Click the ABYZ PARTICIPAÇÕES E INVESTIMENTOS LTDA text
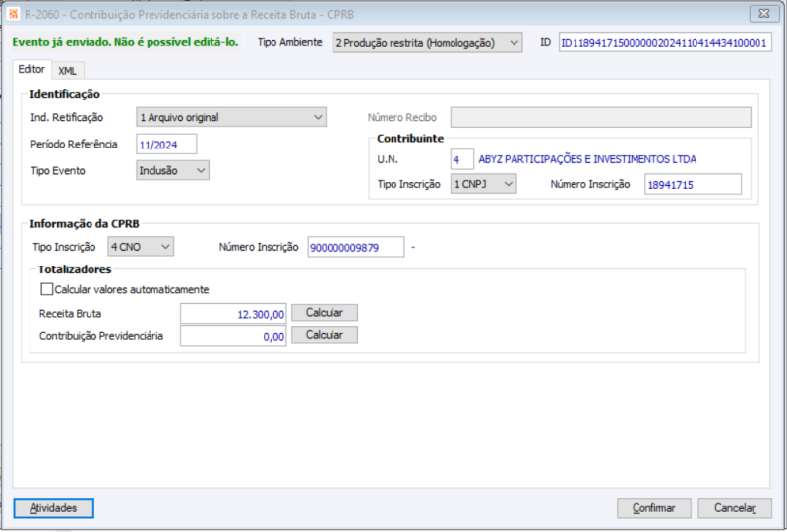Viewport: 787px width, 532px height. (587, 159)
